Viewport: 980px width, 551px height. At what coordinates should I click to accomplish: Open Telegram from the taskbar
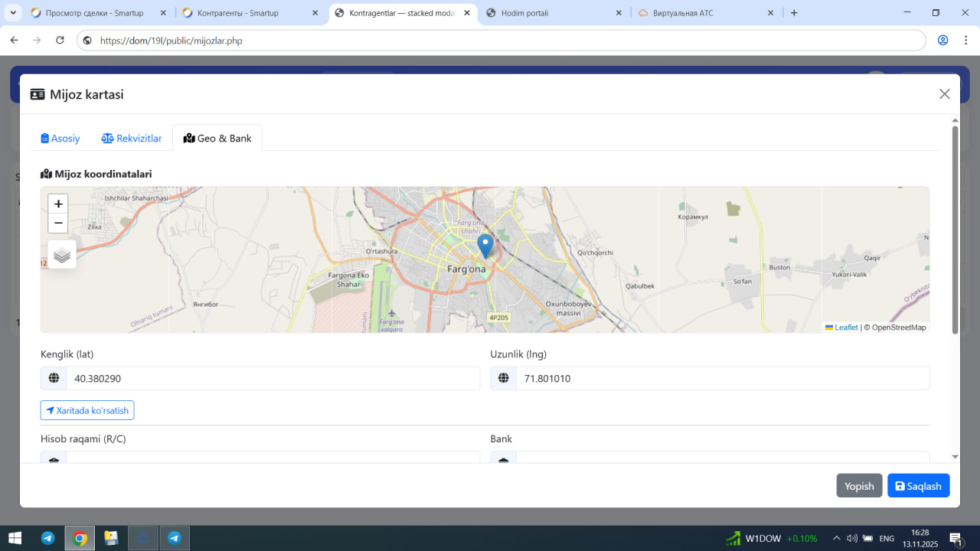(47, 538)
